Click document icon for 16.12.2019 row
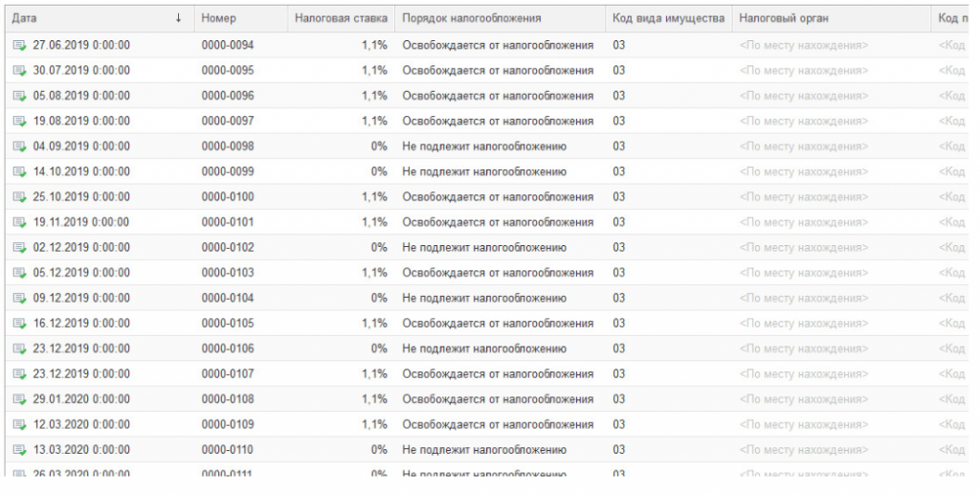980x495 pixels. tap(20, 324)
